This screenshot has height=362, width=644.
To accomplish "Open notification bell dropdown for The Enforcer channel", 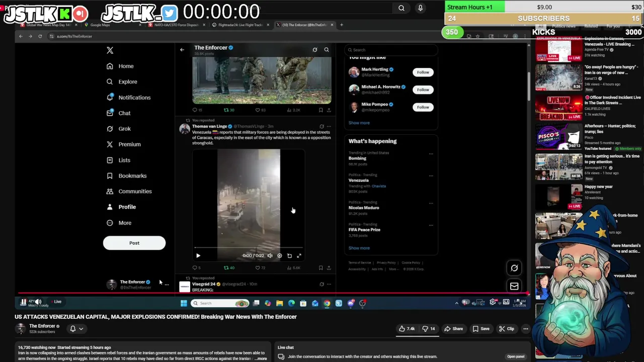I will (76, 329).
